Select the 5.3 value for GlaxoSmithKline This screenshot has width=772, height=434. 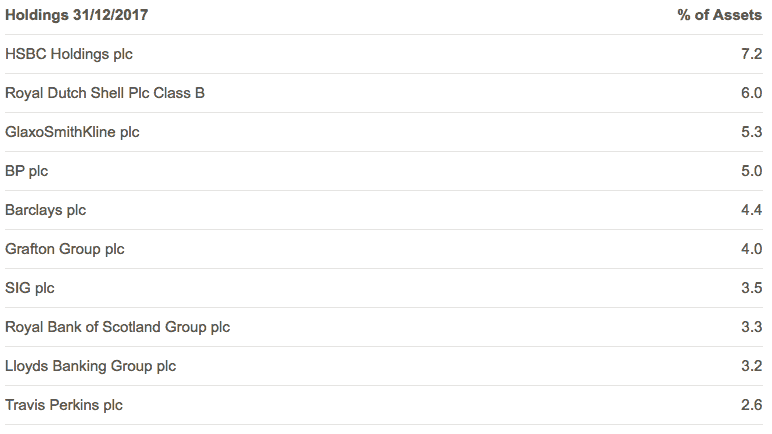point(752,132)
